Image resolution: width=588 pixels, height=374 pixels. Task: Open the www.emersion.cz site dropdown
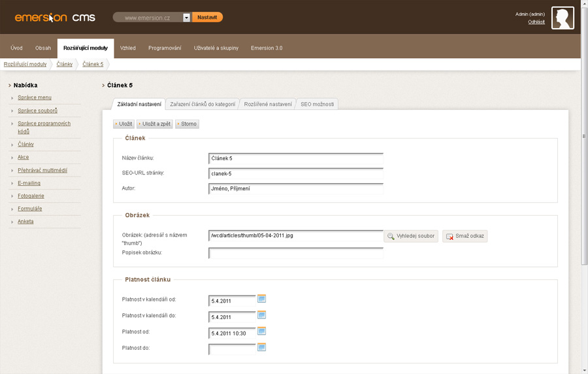tap(186, 18)
